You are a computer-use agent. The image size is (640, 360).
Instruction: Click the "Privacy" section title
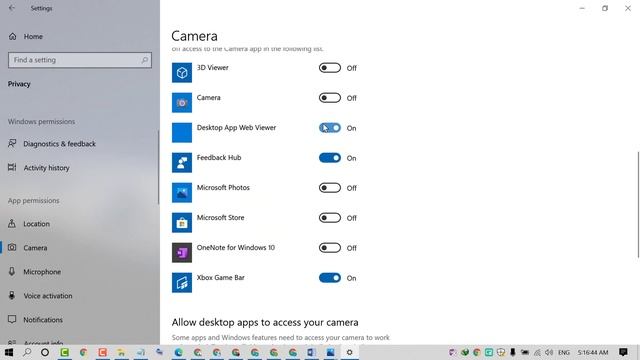(19, 84)
